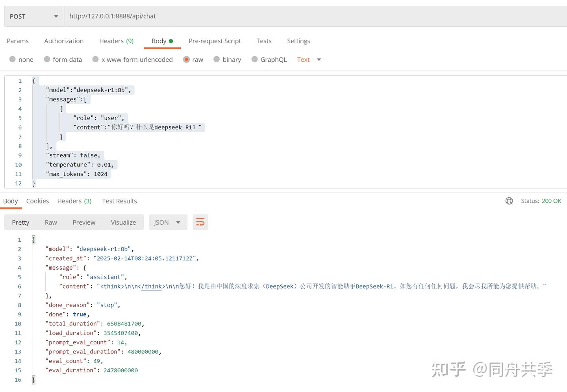Switch to Pretty view

click(x=20, y=222)
